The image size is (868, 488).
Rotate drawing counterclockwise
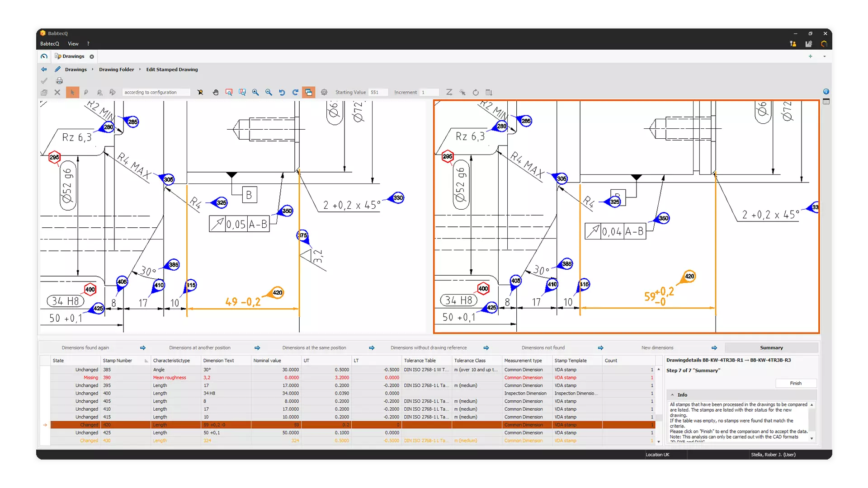(x=282, y=92)
